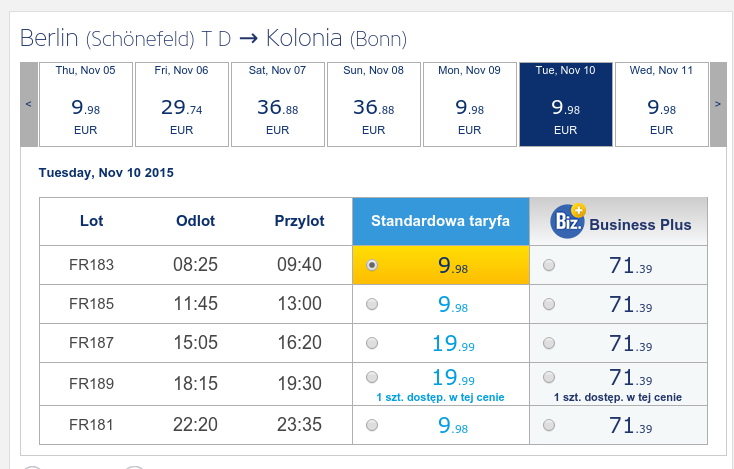Switch to Fri, Nov 06 date tab

click(182, 104)
